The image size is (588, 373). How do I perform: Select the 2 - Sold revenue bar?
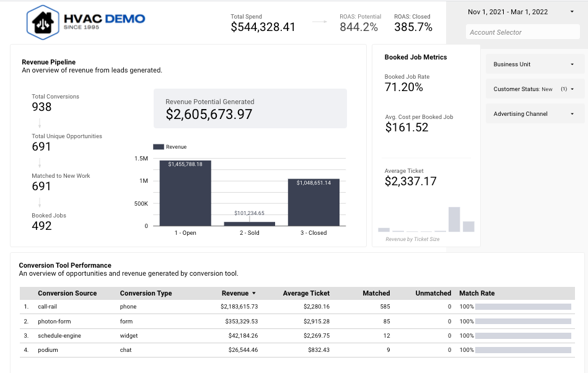tap(249, 224)
